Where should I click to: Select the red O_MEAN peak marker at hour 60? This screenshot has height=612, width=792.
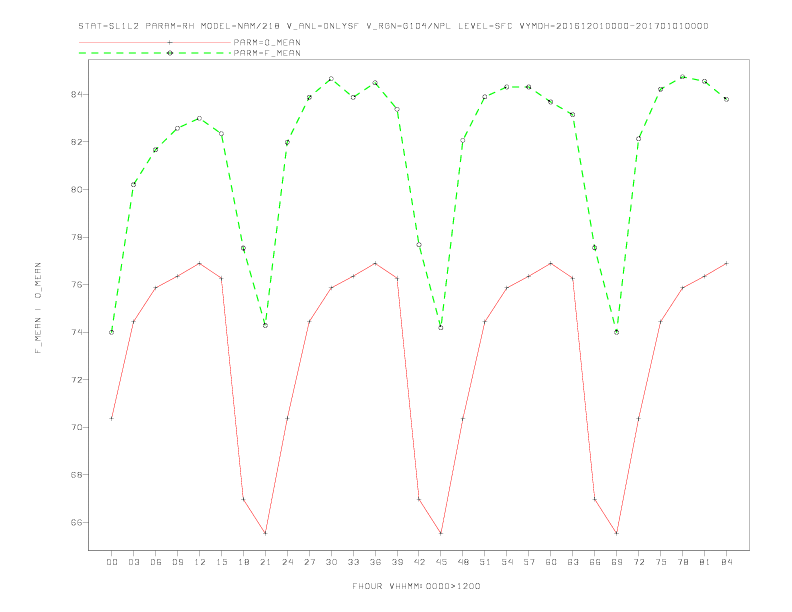(x=551, y=263)
